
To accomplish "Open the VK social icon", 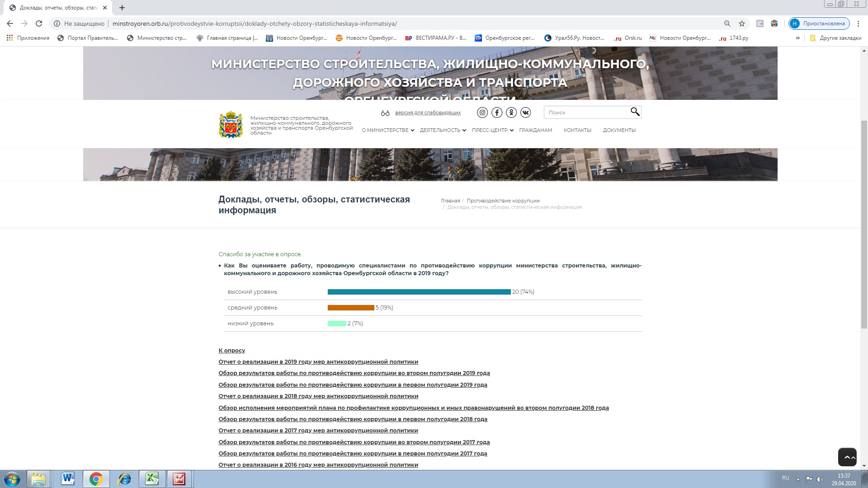I will coord(525,113).
